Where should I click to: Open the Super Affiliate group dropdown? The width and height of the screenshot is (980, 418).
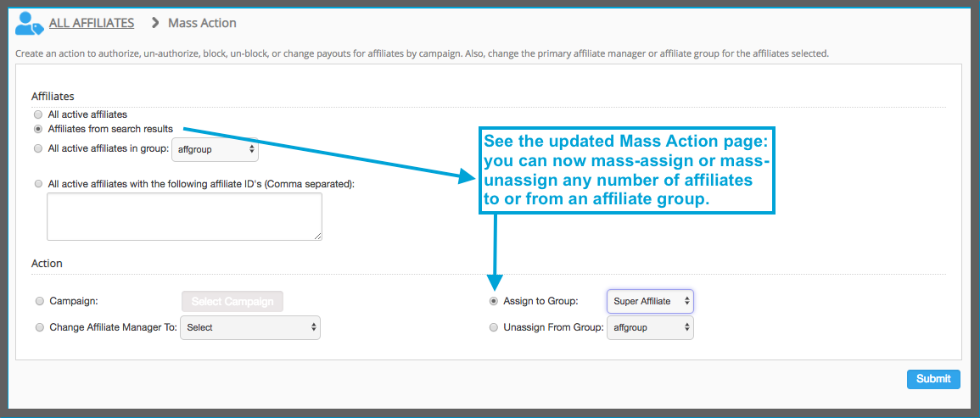tap(650, 301)
